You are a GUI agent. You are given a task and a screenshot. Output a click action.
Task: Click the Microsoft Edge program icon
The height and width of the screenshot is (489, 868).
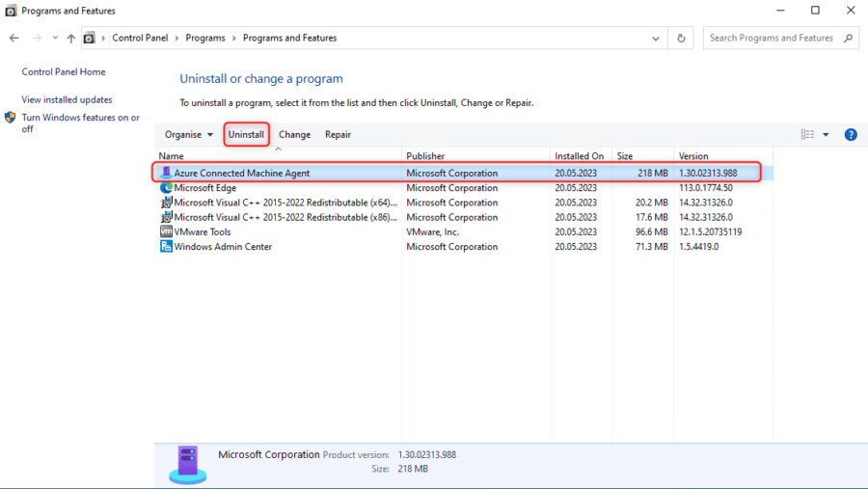pyautogui.click(x=166, y=188)
